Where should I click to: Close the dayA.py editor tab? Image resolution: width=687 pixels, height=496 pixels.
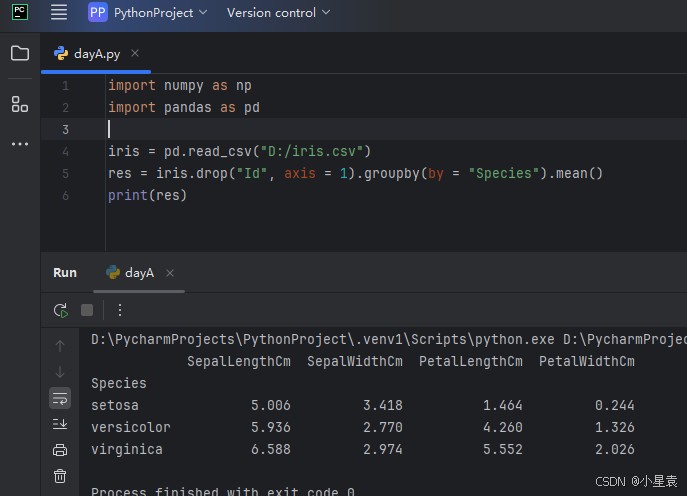coord(135,54)
